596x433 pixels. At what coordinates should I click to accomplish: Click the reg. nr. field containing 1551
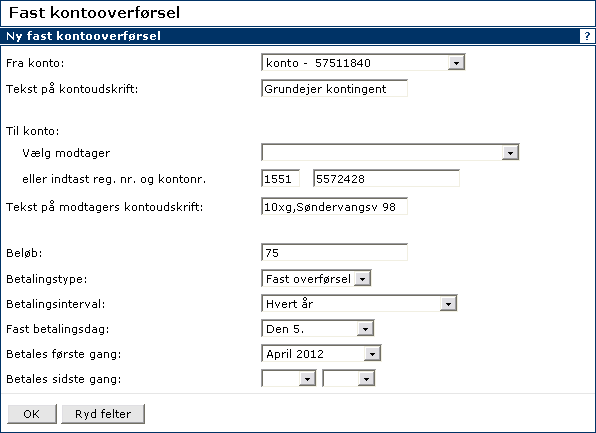pyautogui.click(x=281, y=178)
